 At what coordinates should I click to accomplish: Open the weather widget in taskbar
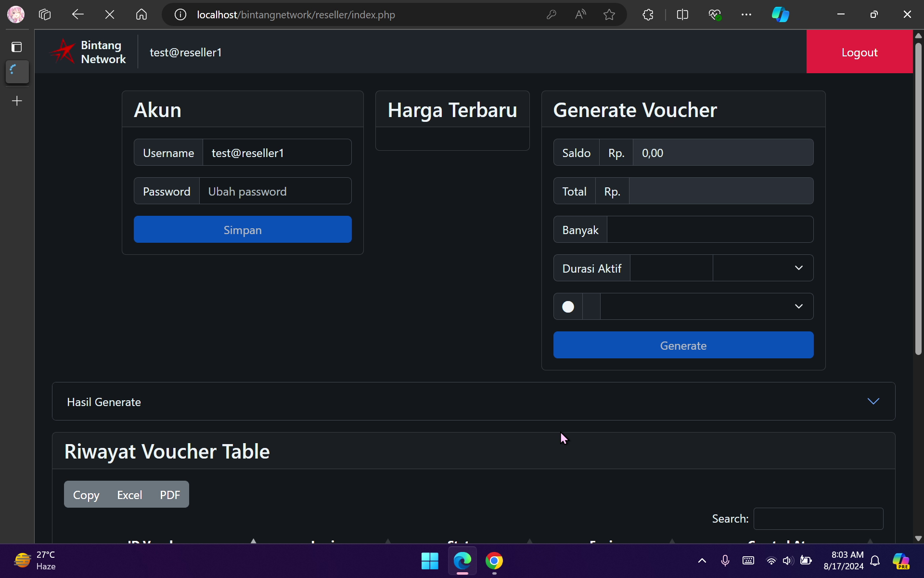(x=35, y=561)
